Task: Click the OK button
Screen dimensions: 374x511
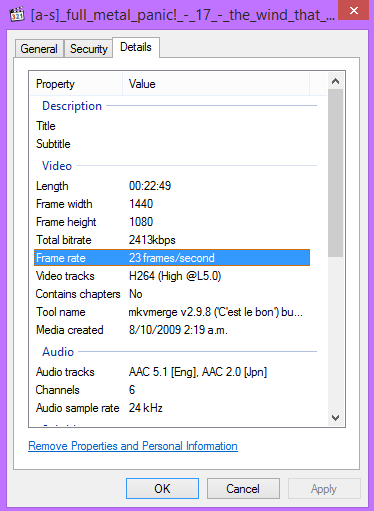Action: click(x=162, y=489)
